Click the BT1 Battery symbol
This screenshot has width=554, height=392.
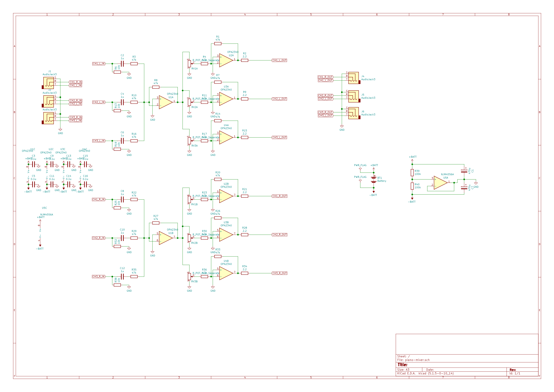374,179
